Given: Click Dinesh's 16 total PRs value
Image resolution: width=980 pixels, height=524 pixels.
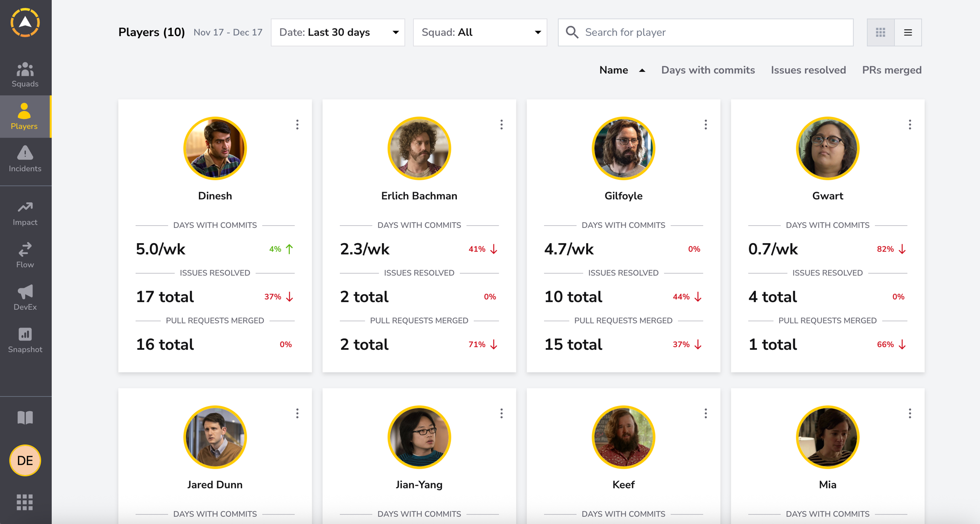Looking at the screenshot, I should [x=165, y=344].
